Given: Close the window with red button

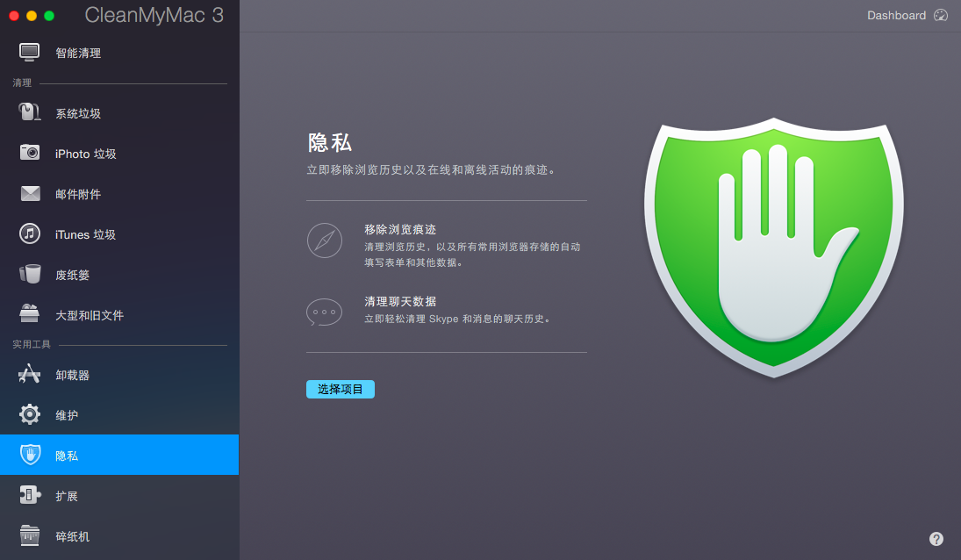Looking at the screenshot, I should click(14, 16).
